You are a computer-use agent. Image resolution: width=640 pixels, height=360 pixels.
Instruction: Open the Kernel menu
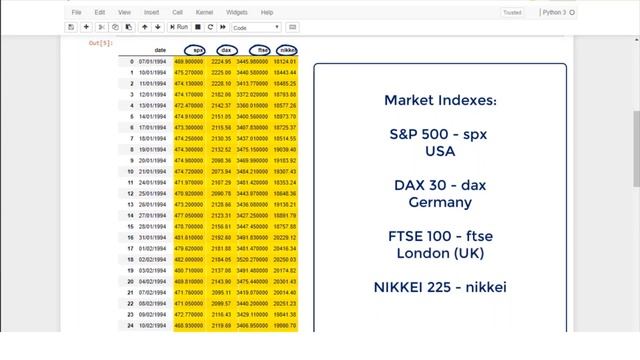pos(204,12)
